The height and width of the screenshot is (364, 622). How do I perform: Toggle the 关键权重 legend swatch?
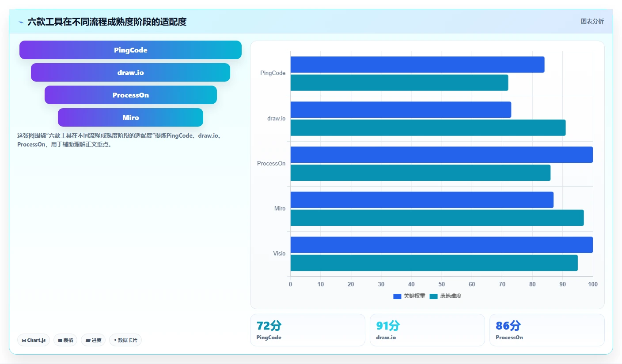pos(398,296)
